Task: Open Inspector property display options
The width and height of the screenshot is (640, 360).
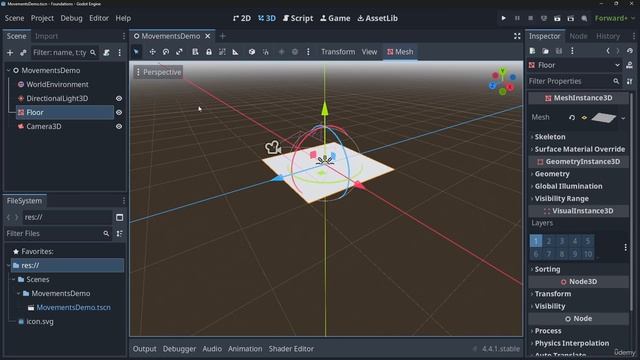Action: click(x=629, y=81)
